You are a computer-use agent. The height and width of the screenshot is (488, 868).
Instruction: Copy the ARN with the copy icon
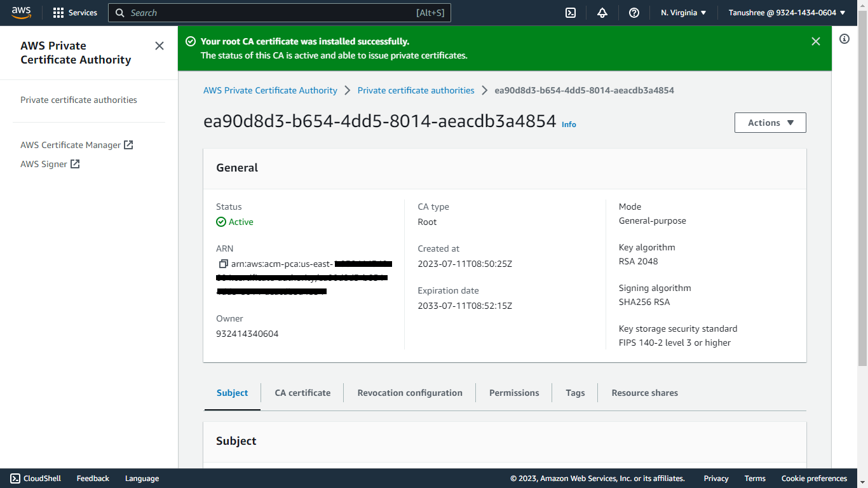(223, 264)
